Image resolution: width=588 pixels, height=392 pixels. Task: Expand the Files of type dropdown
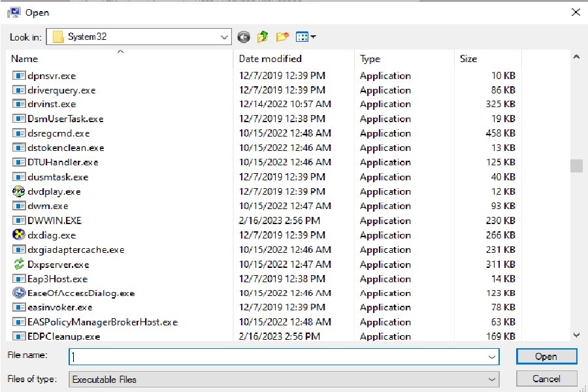point(491,379)
